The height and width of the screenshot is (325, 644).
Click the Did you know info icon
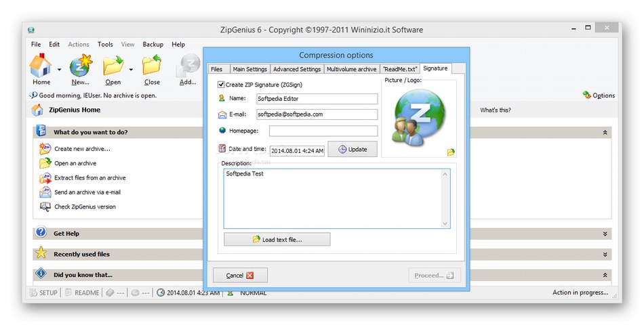[x=41, y=274]
